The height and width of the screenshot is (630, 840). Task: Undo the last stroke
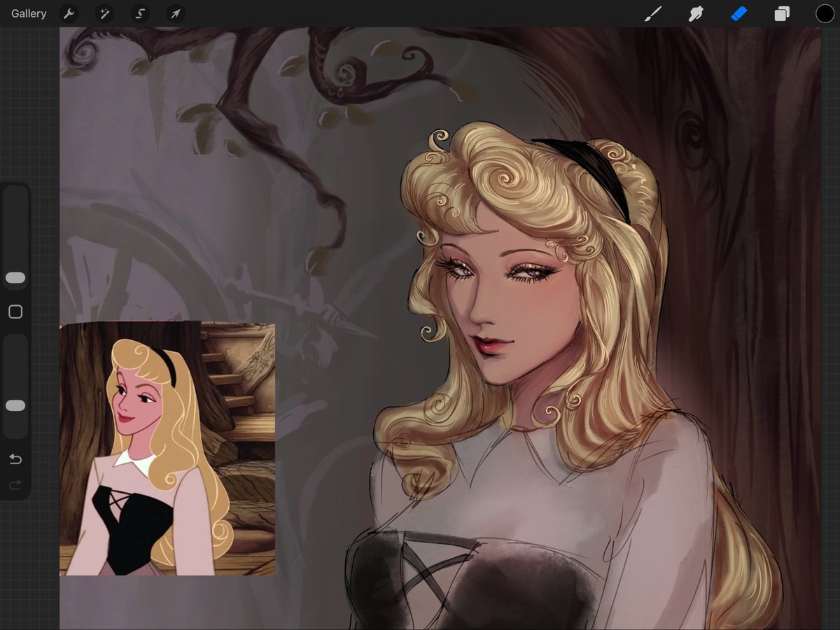(15, 459)
